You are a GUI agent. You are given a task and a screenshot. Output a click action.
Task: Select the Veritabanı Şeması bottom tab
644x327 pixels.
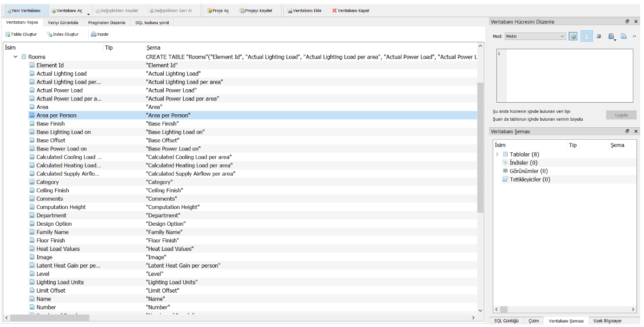(x=566, y=321)
